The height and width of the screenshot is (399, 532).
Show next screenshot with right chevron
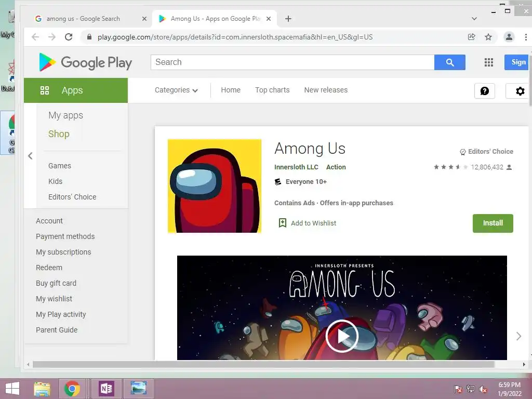click(518, 336)
